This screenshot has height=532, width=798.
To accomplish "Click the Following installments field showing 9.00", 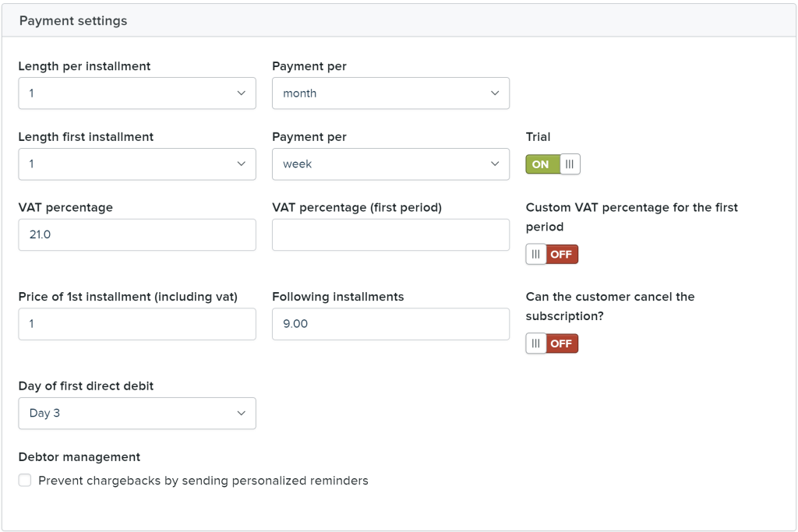I will point(390,324).
